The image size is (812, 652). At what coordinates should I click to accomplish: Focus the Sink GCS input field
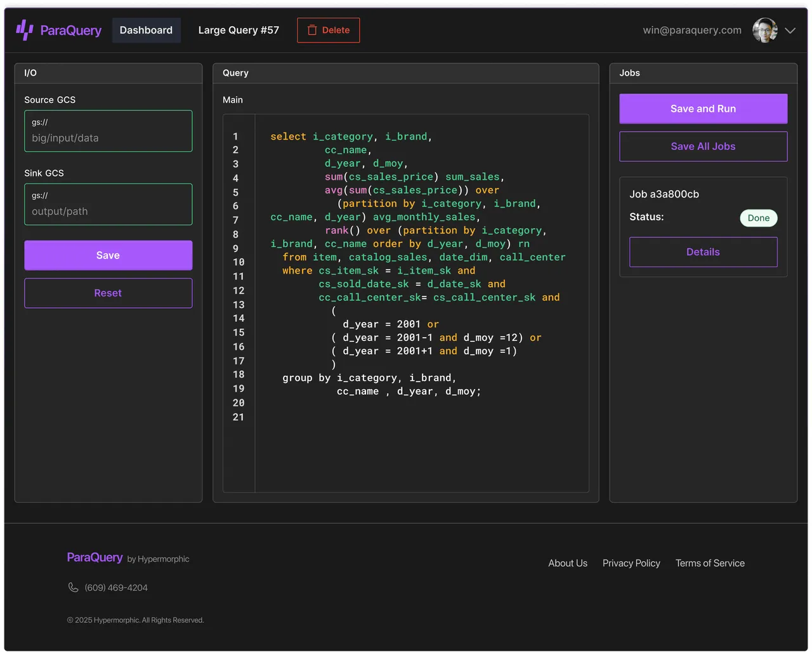[x=108, y=204]
